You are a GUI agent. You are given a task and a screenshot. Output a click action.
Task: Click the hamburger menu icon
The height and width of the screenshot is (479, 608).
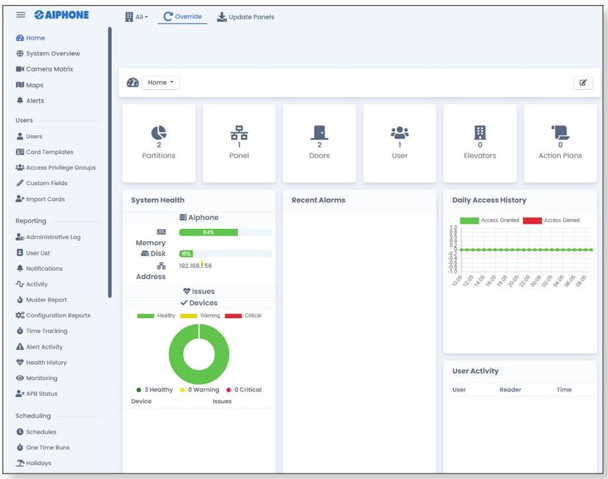point(20,16)
